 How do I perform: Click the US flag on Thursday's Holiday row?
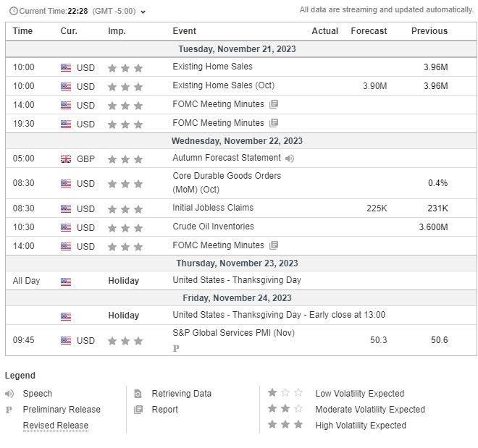[x=66, y=281]
